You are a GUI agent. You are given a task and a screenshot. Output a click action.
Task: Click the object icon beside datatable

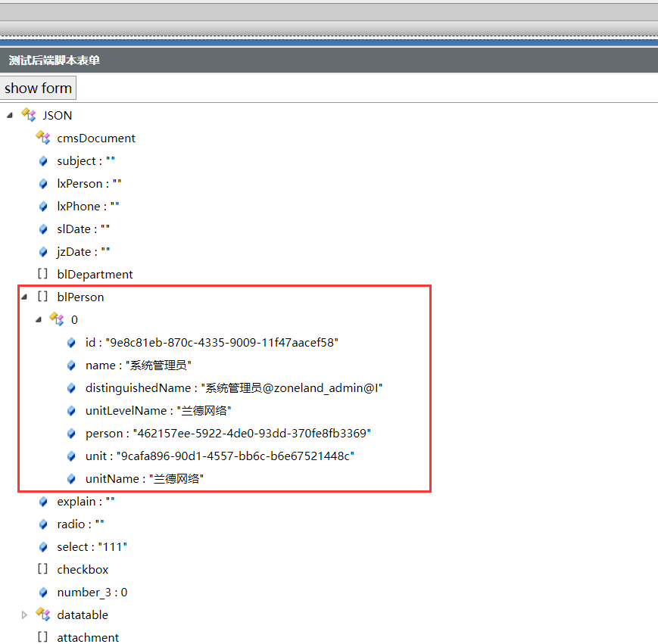pyautogui.click(x=43, y=614)
